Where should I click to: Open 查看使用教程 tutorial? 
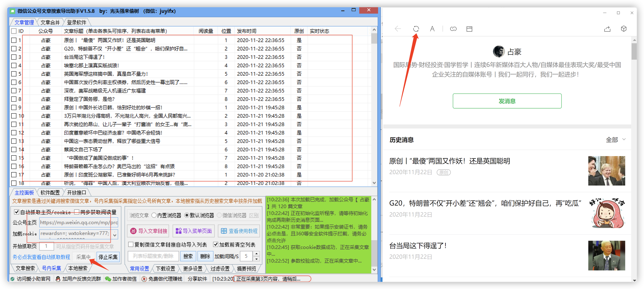click(239, 231)
